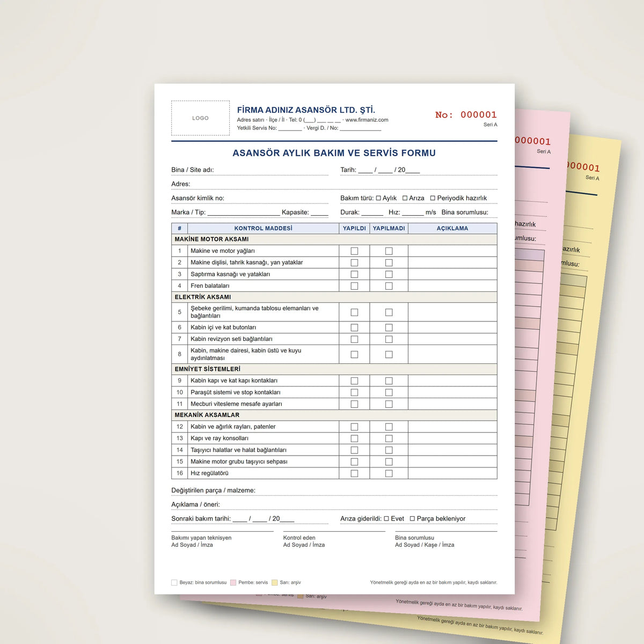Check the Periyodik hazırlık box
Image resolution: width=644 pixels, height=644 pixels.
tap(433, 198)
